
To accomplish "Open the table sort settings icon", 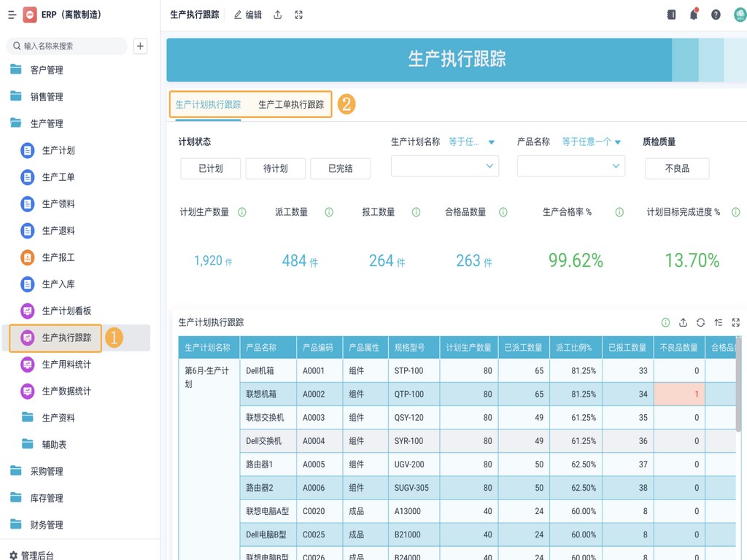I will click(x=718, y=322).
